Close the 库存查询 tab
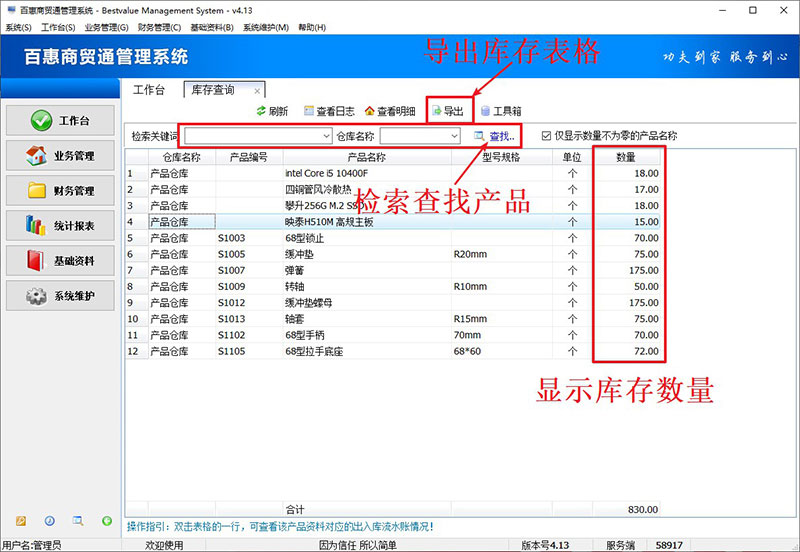This screenshot has height=552, width=800. click(x=257, y=91)
